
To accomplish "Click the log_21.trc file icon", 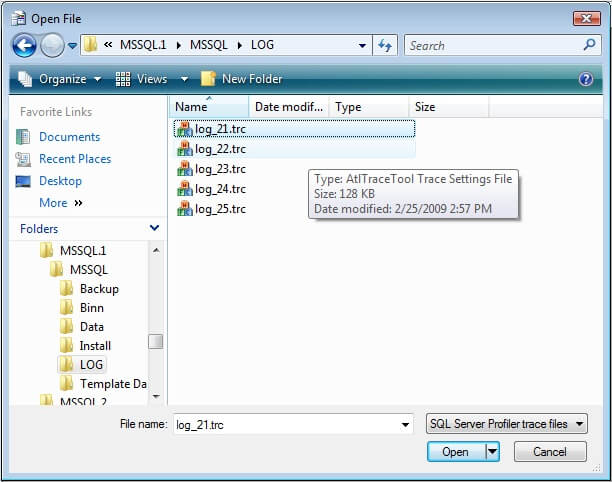I will (x=185, y=129).
